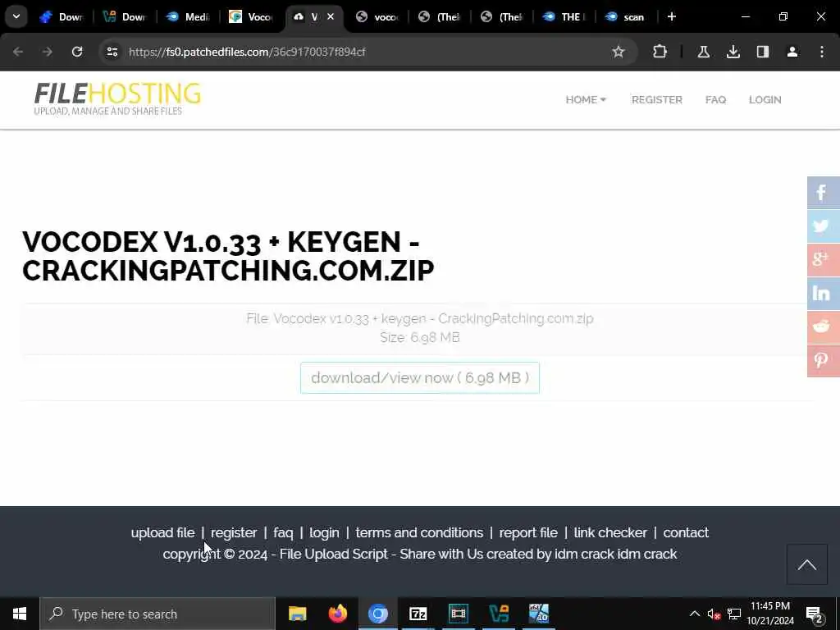Click the contact footer link
Viewport: 840px width, 630px height.
pos(686,532)
